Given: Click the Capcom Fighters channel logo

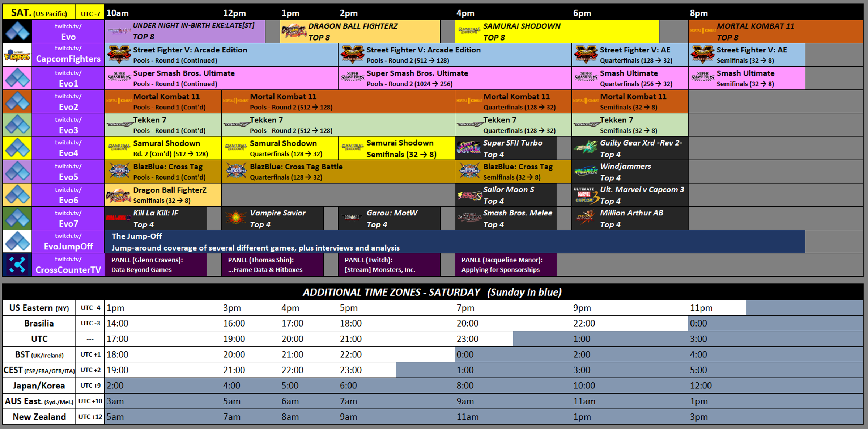Looking at the screenshot, I should coord(17,55).
